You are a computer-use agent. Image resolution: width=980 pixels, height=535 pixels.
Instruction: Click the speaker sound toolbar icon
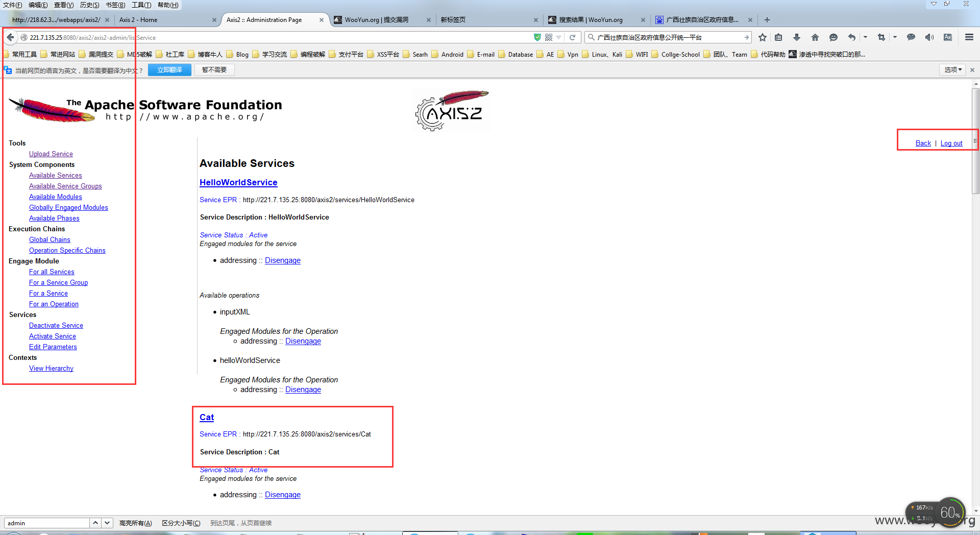[929, 37]
